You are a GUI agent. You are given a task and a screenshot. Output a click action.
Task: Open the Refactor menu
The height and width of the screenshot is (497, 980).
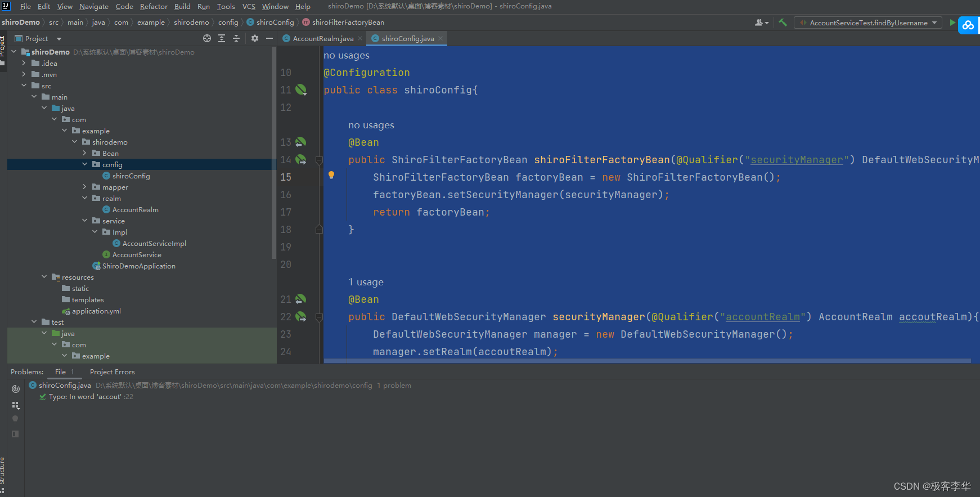pyautogui.click(x=154, y=7)
